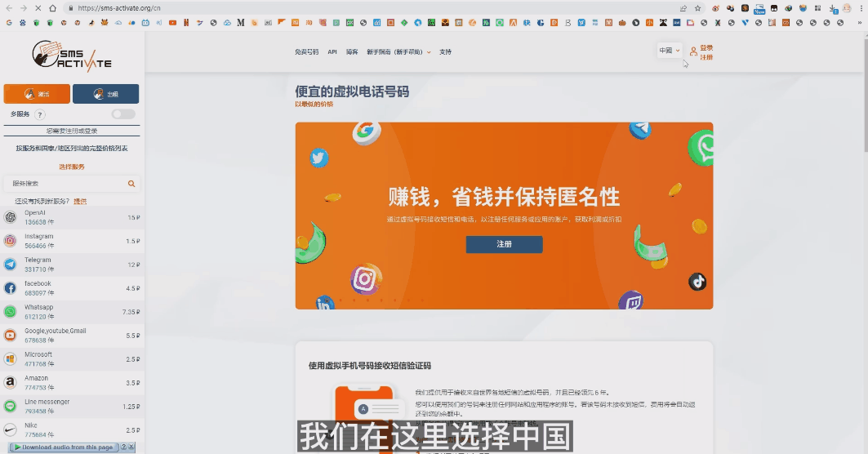The image size is (868, 454).
Task: Open the 博客 blog menu item
Action: click(352, 52)
